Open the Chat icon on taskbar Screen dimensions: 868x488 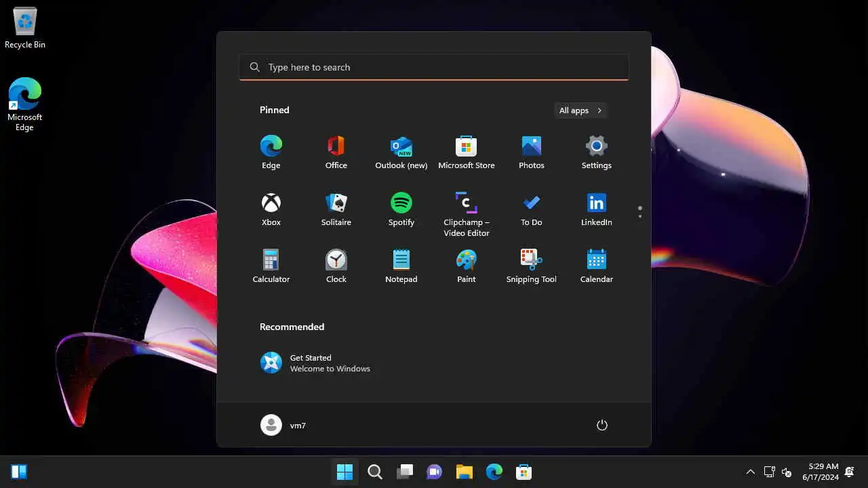434,472
